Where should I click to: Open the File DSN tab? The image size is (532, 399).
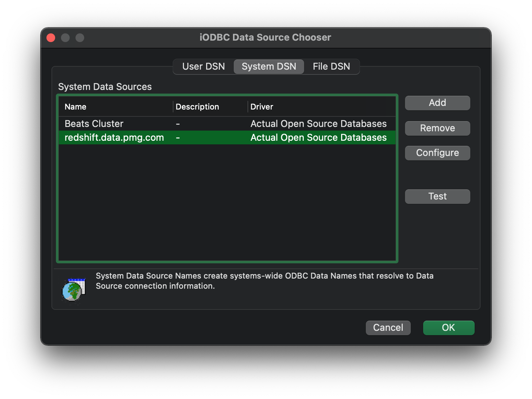(x=331, y=66)
